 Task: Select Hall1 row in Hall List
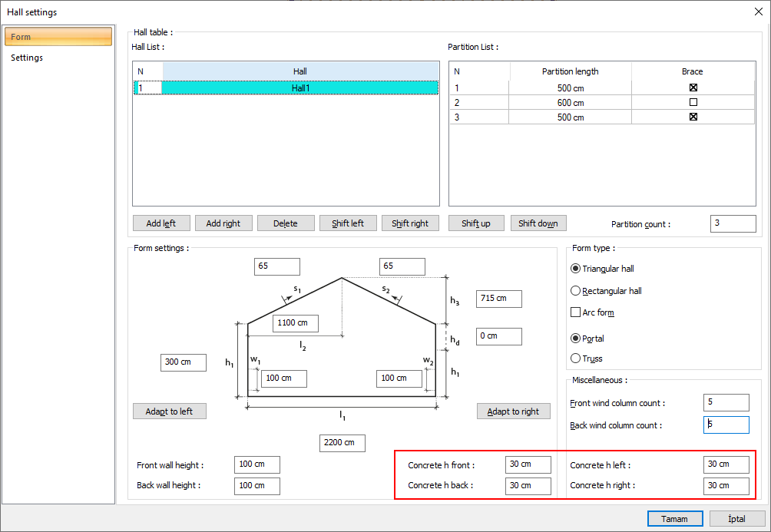286,88
